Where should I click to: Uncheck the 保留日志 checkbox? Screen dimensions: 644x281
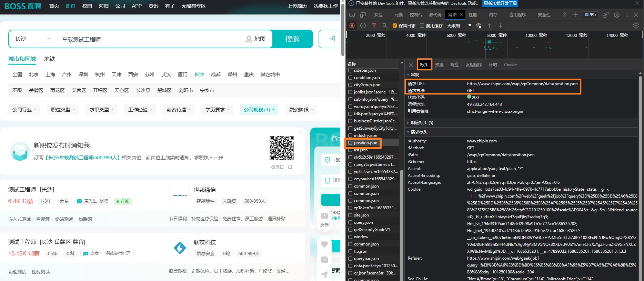click(395, 26)
